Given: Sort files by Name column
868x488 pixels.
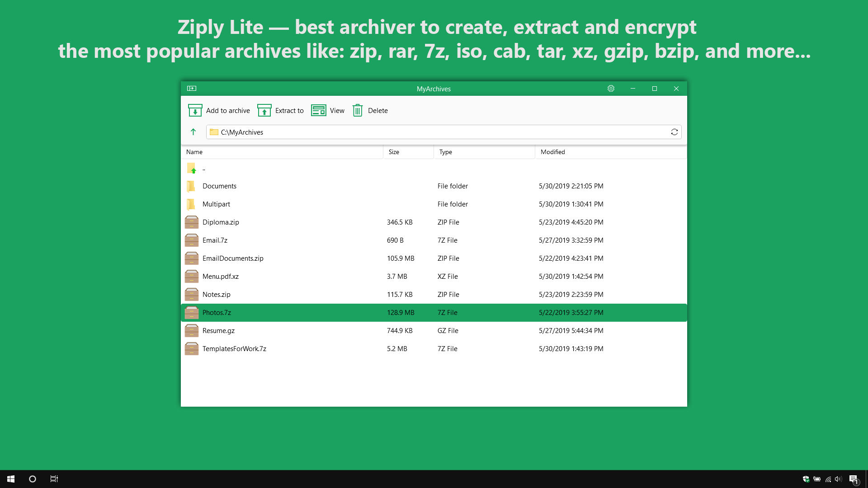Looking at the screenshot, I should click(x=194, y=152).
